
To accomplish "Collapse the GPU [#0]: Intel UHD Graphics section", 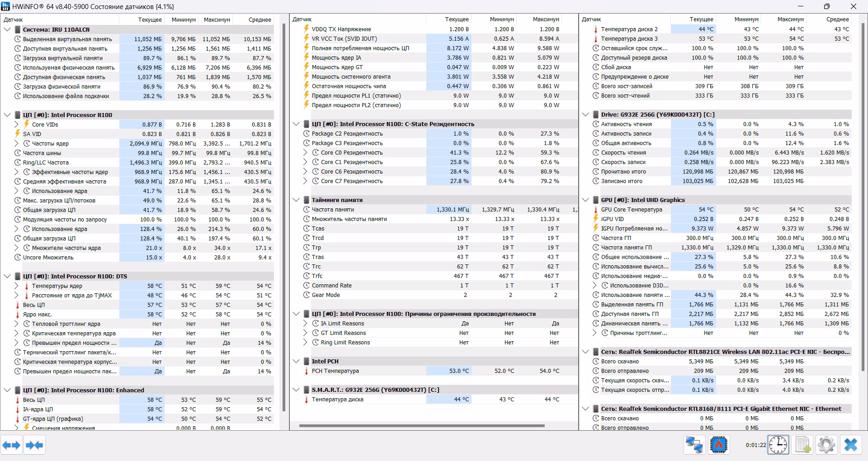I will (x=585, y=200).
